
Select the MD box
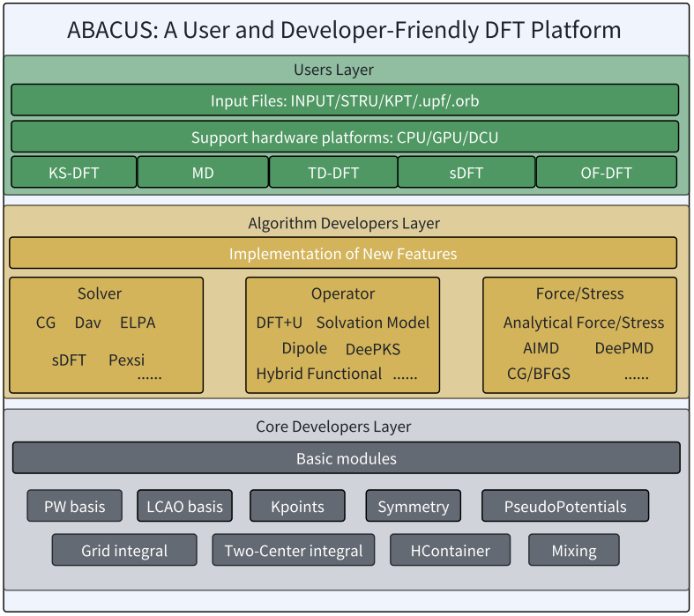pyautogui.click(x=203, y=172)
